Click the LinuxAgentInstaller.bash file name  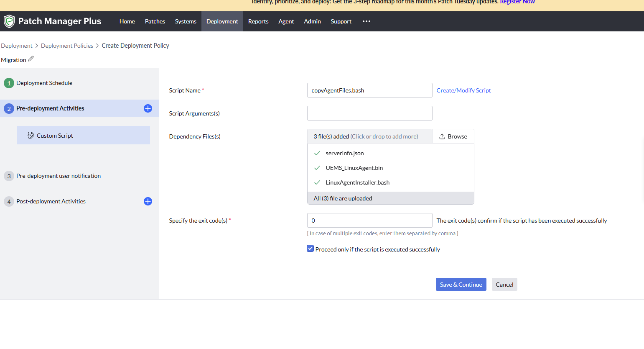[x=358, y=182]
